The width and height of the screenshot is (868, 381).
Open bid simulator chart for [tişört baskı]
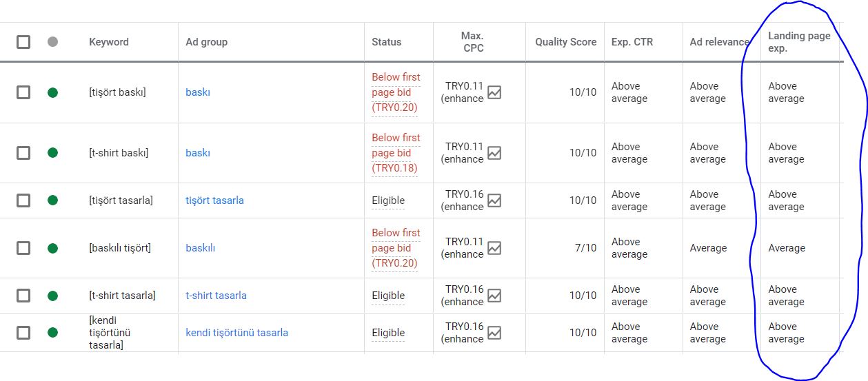point(494,92)
